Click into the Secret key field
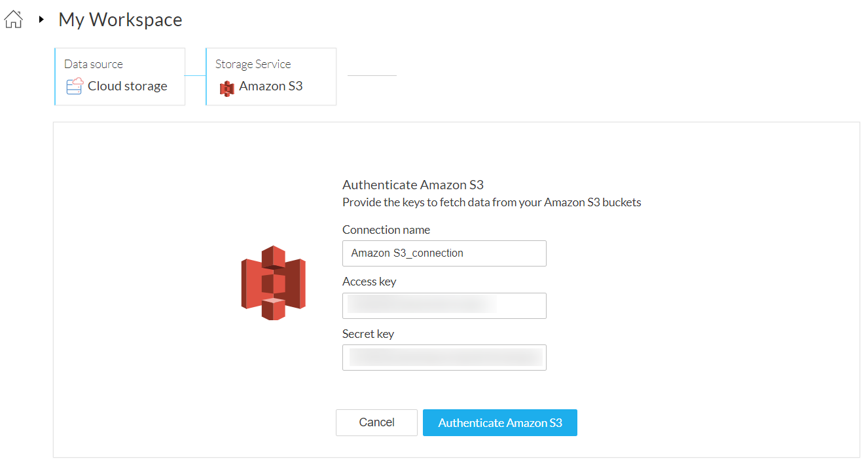 444,358
